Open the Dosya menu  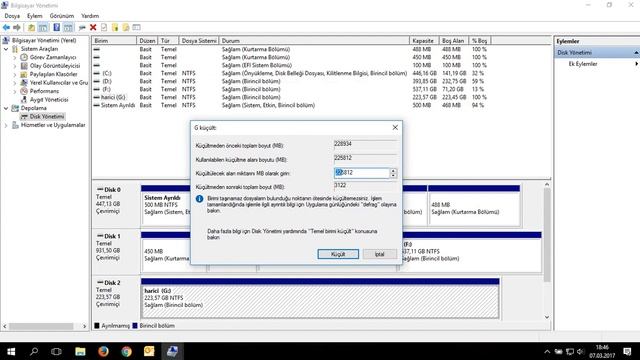[12, 16]
